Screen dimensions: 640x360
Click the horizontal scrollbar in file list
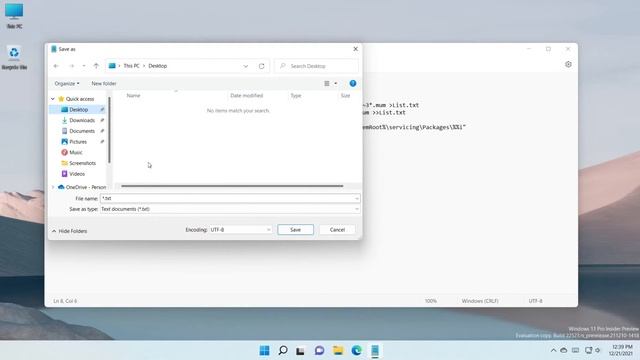pos(232,186)
